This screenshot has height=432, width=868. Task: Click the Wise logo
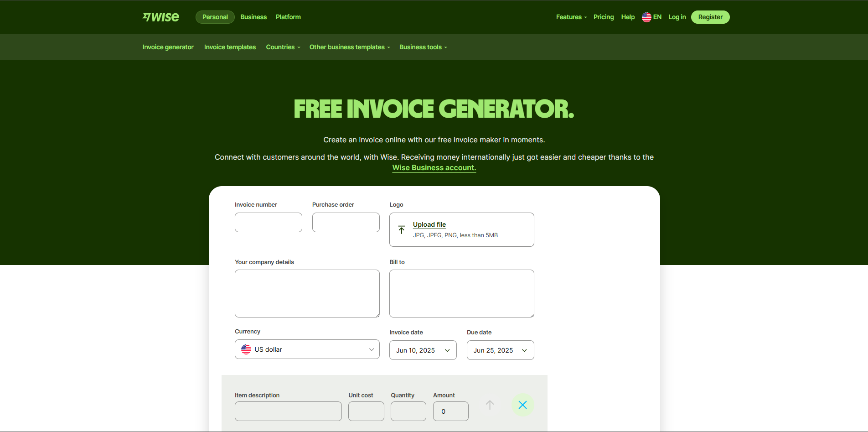pos(160,17)
